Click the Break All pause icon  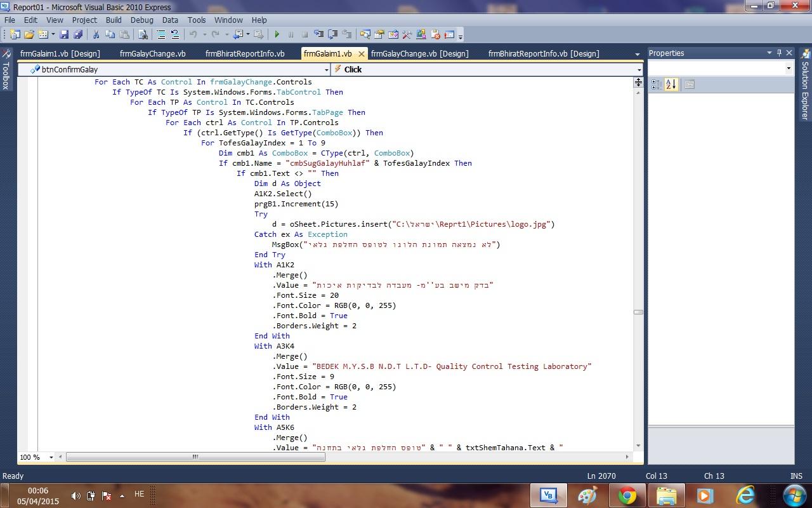pos(291,34)
